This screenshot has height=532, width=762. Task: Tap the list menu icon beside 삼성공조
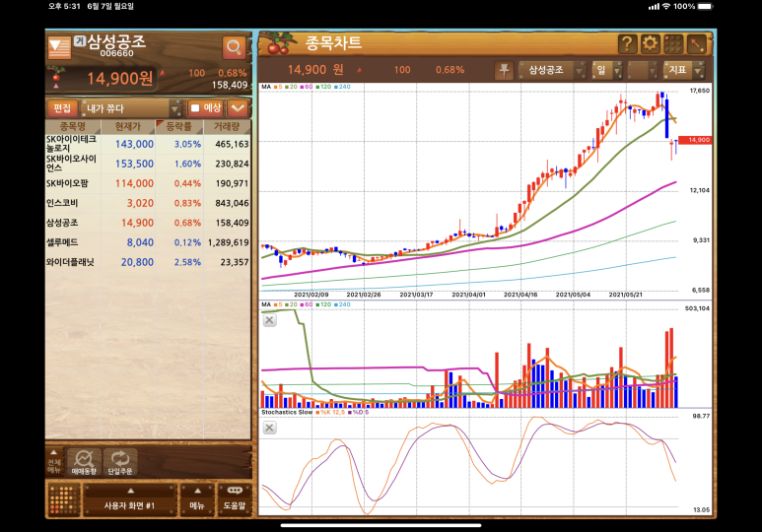click(59, 47)
